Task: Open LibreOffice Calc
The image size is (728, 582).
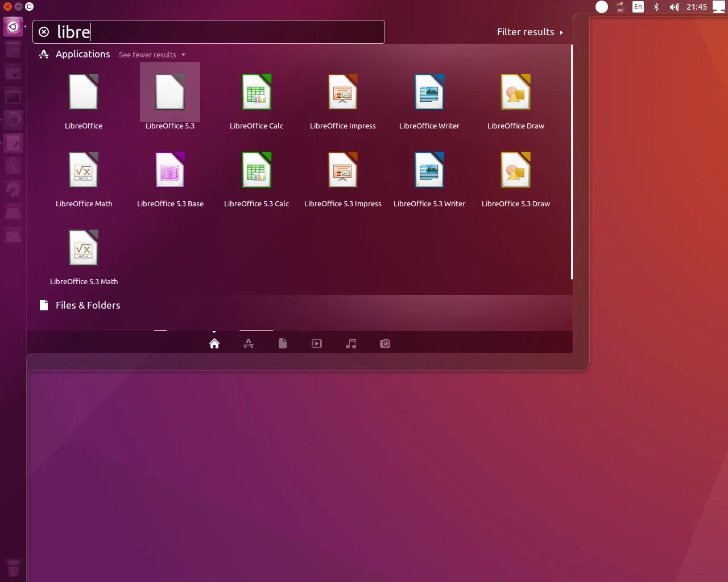Action: point(257,92)
